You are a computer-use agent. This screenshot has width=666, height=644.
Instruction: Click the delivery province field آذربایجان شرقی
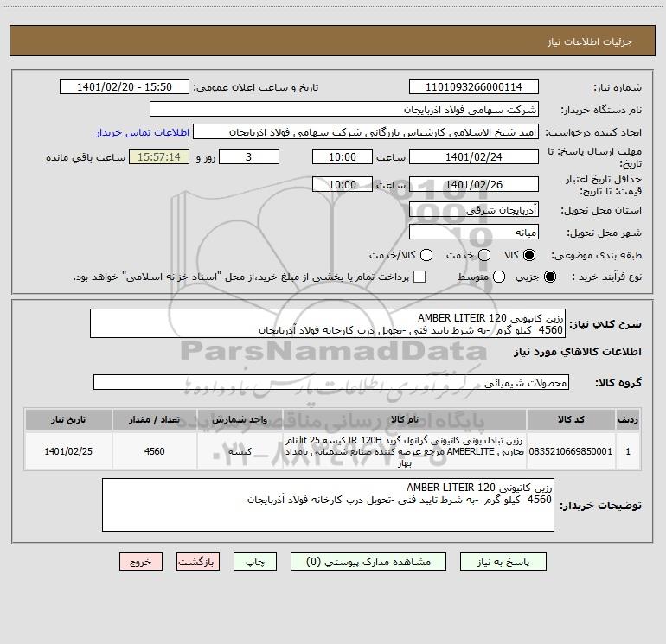tap(474, 209)
